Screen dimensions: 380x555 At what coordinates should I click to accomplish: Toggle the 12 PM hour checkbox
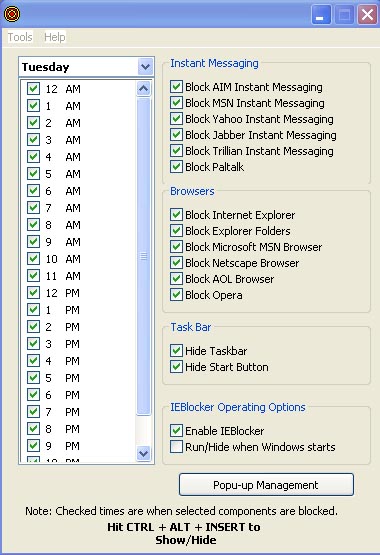coord(33,292)
